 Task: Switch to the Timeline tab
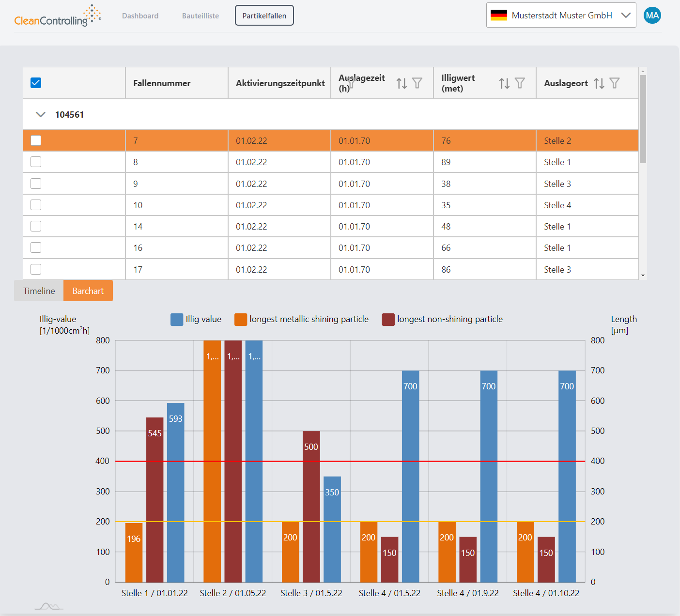click(x=39, y=291)
